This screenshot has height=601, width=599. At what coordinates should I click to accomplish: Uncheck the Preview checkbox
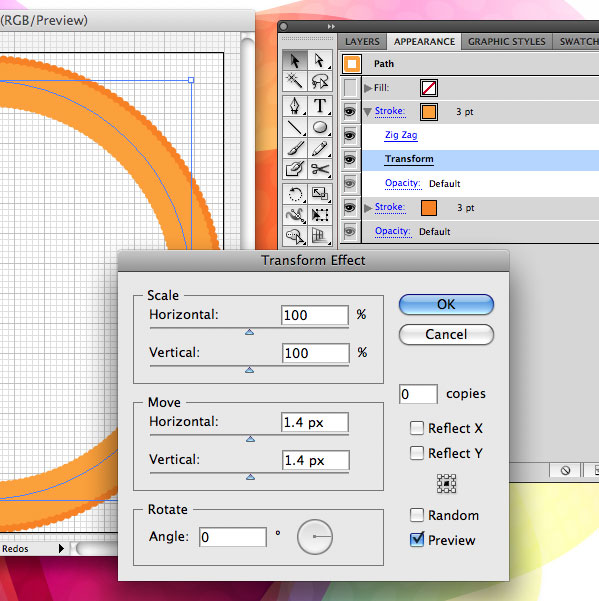coord(417,540)
